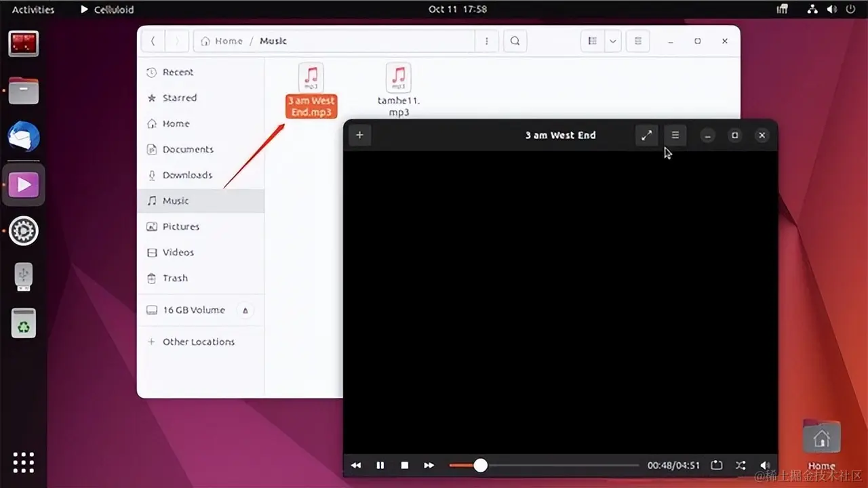Image resolution: width=868 pixels, height=488 pixels.
Task: Open 16 GB Volume in sidebar
Action: click(193, 310)
